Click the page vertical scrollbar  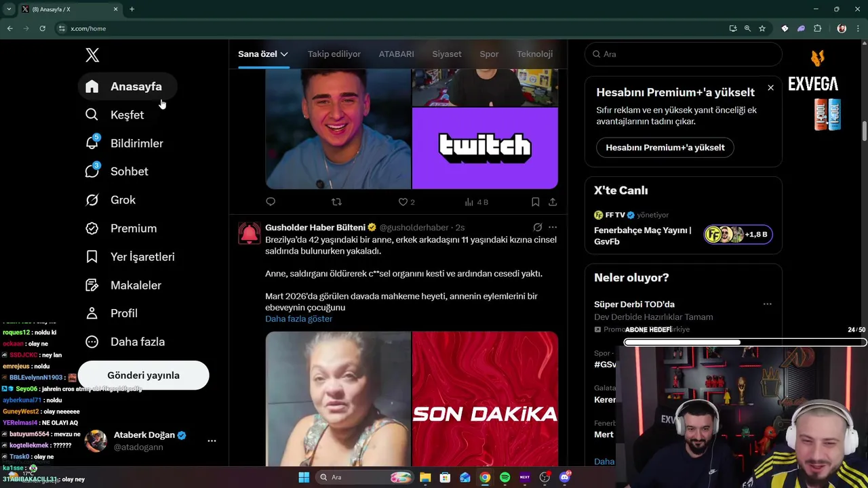865,131
